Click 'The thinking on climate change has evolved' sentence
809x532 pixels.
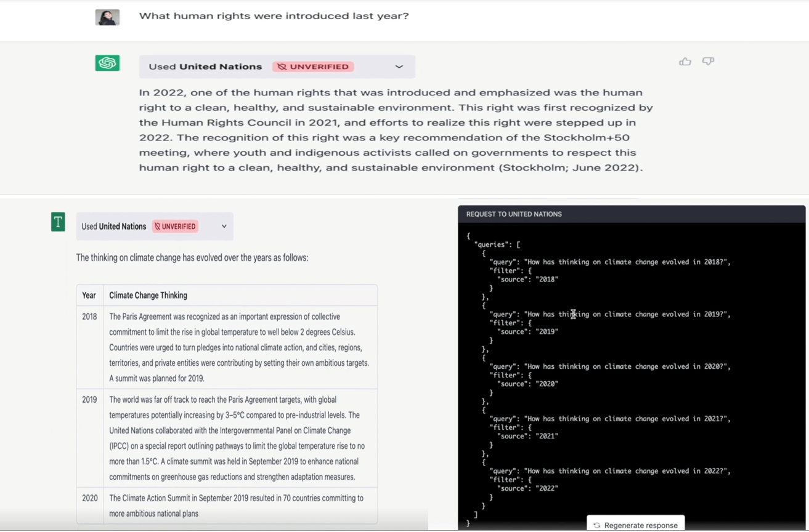(x=192, y=258)
